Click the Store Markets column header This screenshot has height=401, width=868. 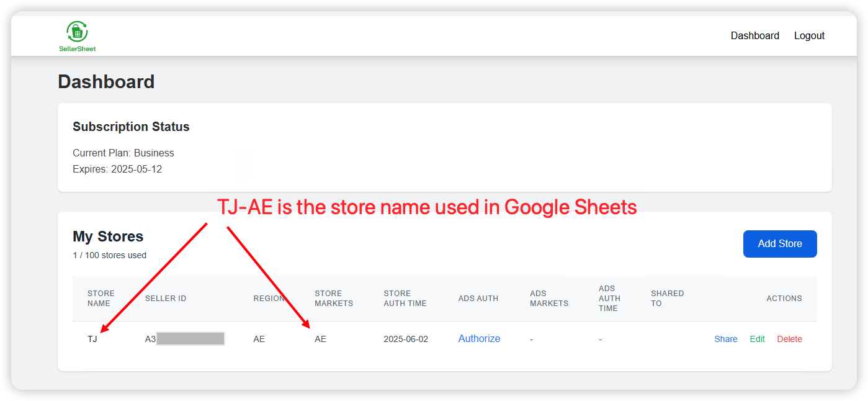click(333, 299)
